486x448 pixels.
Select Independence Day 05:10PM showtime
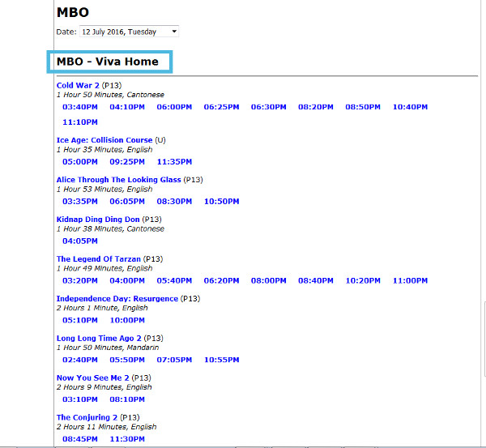point(80,320)
